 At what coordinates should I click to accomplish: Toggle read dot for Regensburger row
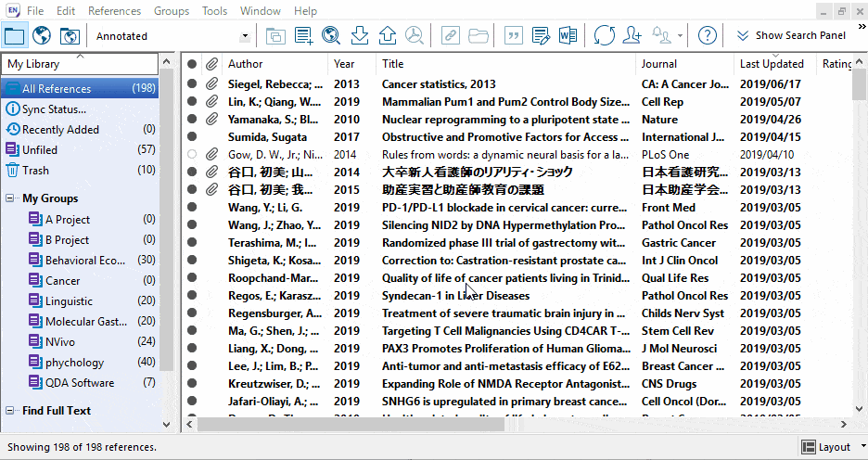coord(192,313)
